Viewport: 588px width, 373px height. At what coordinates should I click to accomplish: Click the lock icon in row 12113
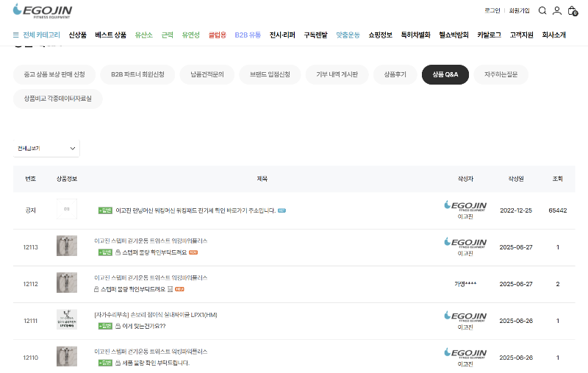pos(118,252)
